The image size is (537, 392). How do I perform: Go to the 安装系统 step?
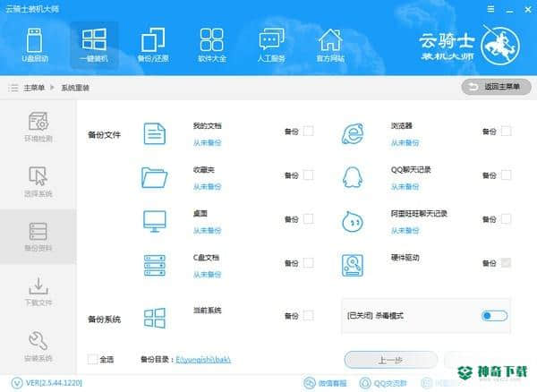point(38,346)
